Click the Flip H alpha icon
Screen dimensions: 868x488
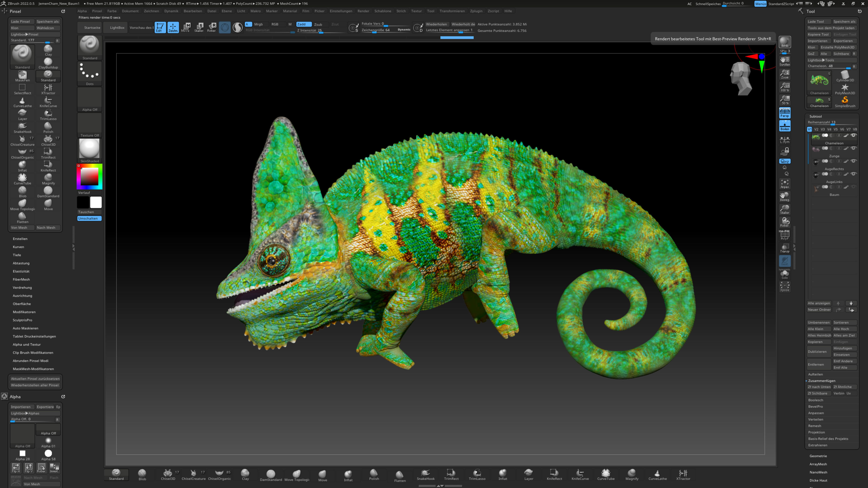tap(16, 468)
